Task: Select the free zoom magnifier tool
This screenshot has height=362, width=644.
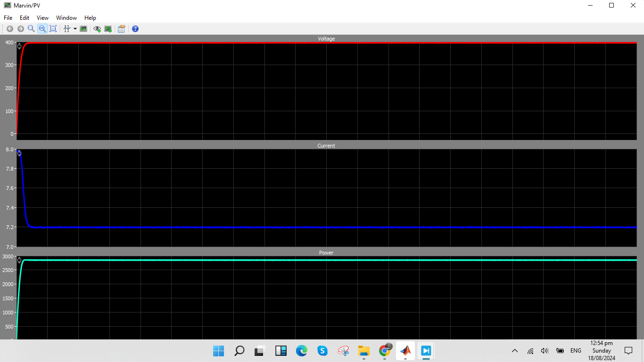Action: point(31,29)
